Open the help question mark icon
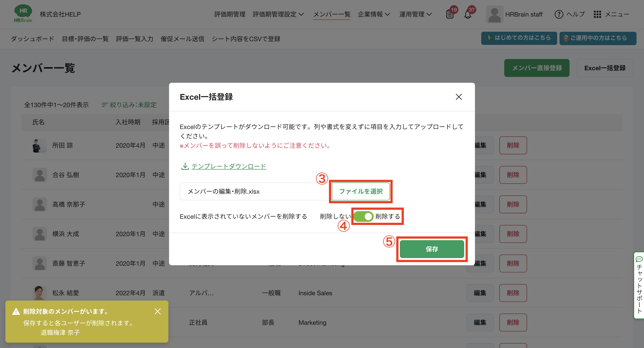Image resolution: width=644 pixels, height=348 pixels. pos(559,15)
